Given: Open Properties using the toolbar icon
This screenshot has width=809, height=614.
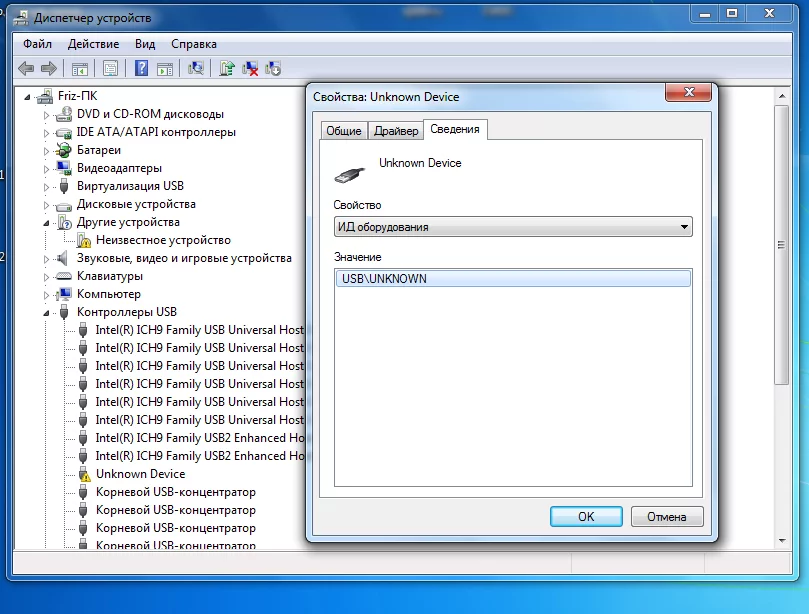Looking at the screenshot, I should point(112,68).
